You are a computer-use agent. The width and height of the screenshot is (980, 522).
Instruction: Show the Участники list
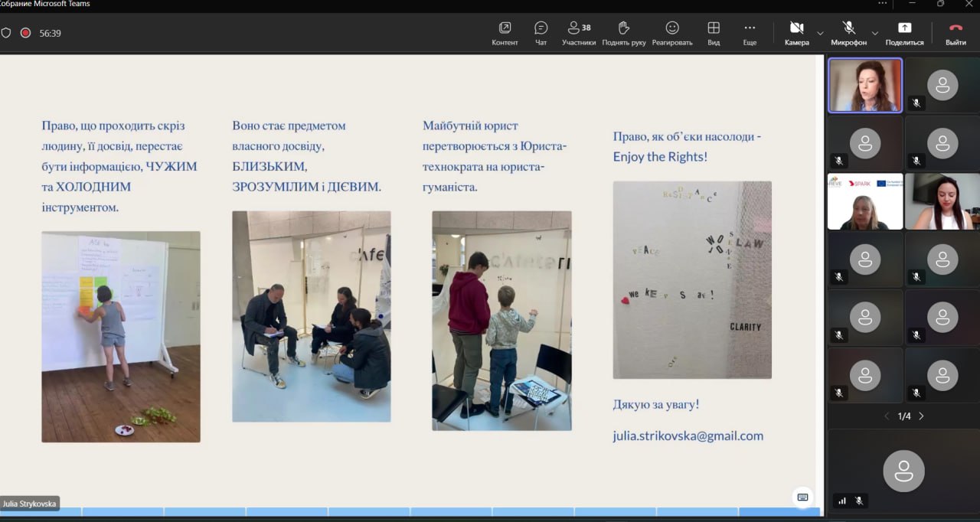coord(578,33)
